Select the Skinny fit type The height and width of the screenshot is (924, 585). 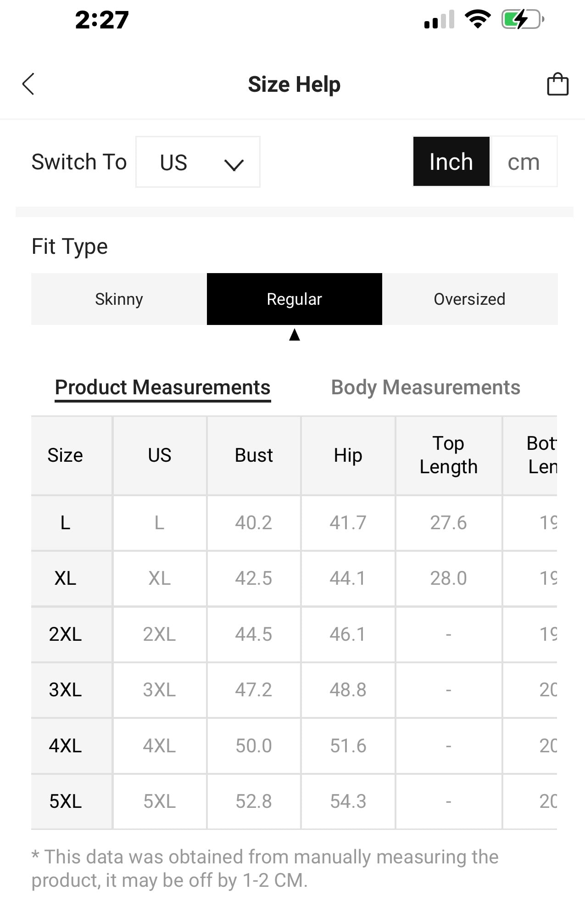coord(119,299)
